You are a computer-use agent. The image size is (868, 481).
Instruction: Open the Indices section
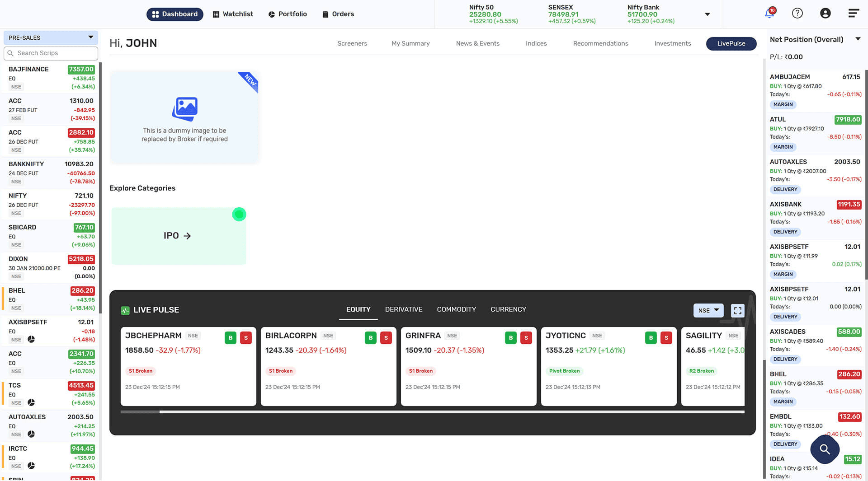pyautogui.click(x=536, y=43)
